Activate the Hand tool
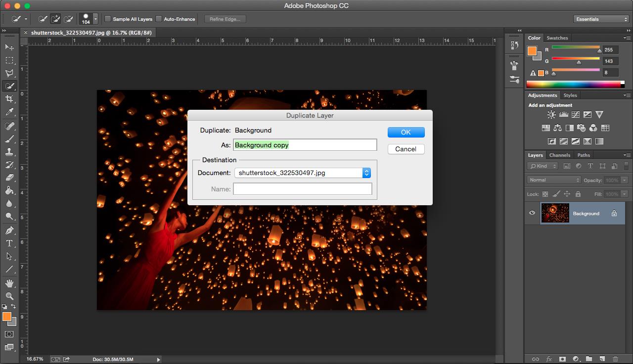The image size is (633, 364). (x=9, y=283)
